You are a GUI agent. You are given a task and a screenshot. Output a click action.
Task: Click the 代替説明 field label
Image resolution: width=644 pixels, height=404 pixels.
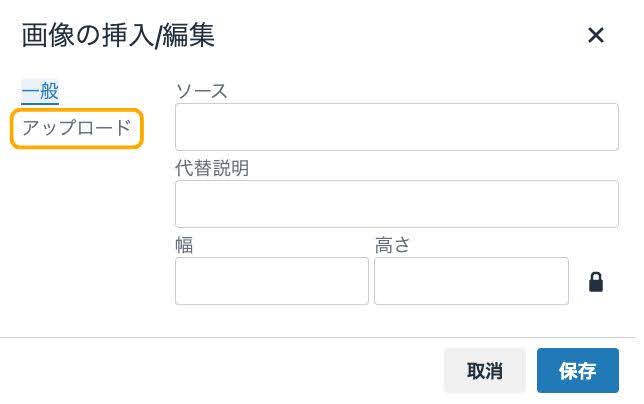tap(212, 168)
